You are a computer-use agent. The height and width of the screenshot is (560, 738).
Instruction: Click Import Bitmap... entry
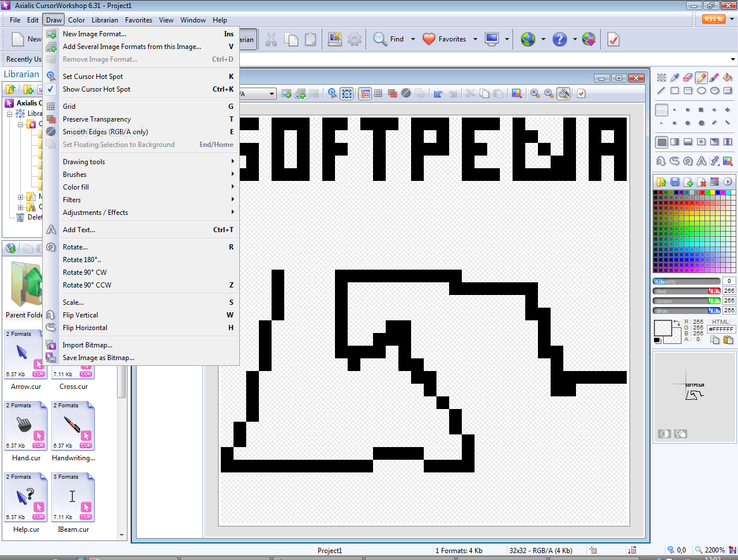[x=141, y=345]
